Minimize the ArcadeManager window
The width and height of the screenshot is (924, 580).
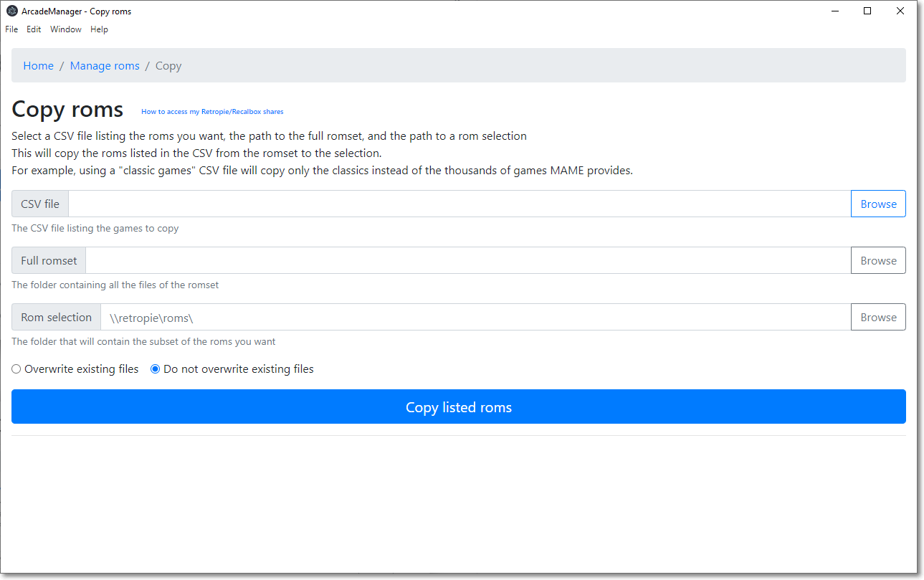coord(834,11)
